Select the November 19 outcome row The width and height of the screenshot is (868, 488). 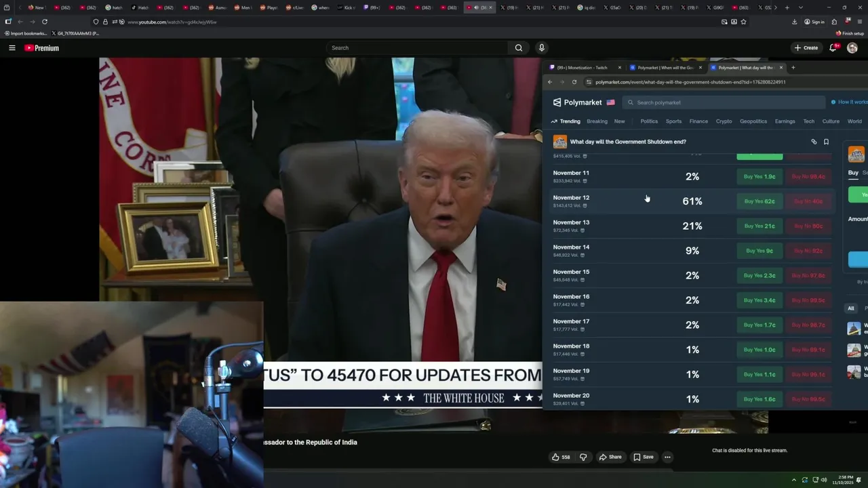[x=692, y=374]
